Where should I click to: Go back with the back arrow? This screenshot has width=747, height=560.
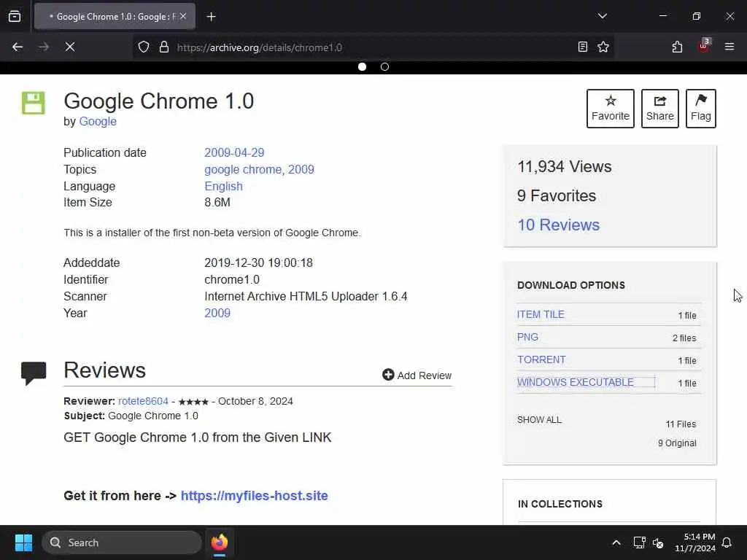(x=18, y=47)
